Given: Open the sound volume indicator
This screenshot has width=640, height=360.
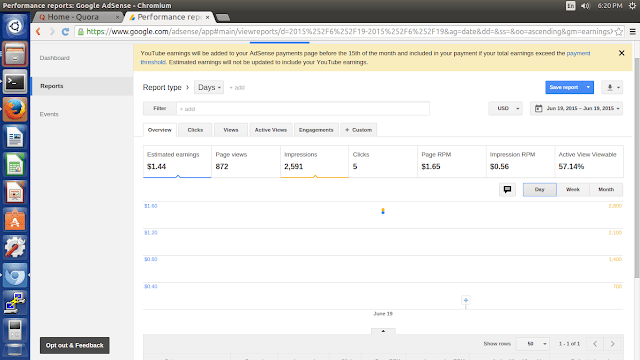Looking at the screenshot, I should point(585,6).
